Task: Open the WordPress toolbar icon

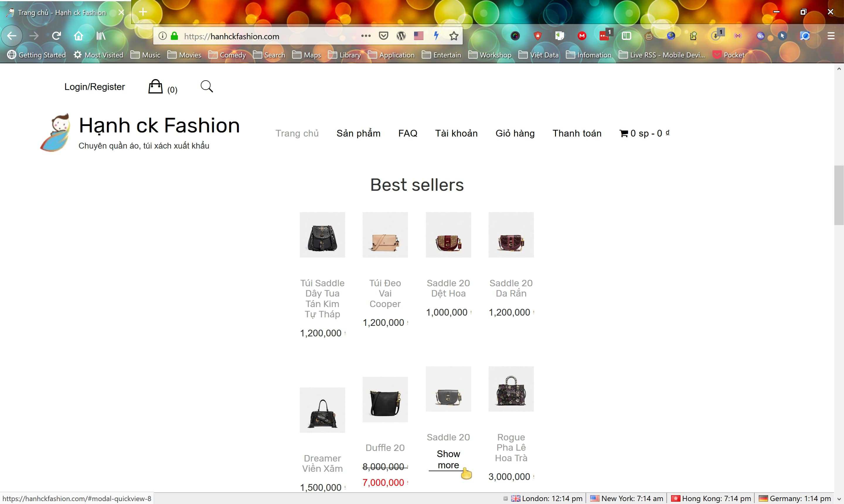Action: pyautogui.click(x=401, y=36)
